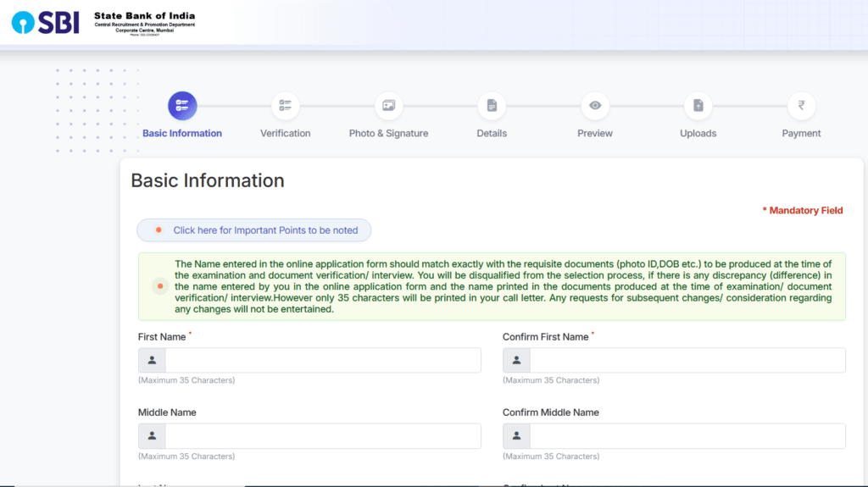
Task: Click the Preview eye icon
Action: coord(595,106)
